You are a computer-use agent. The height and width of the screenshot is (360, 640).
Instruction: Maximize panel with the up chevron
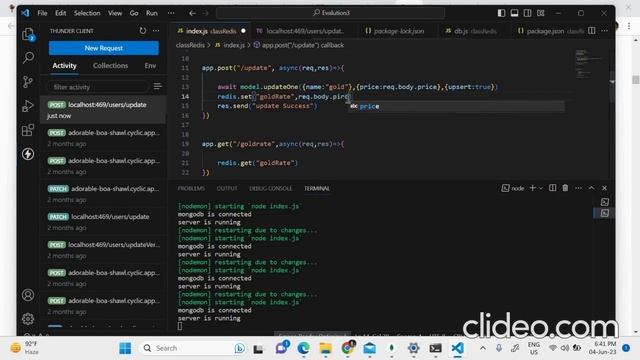pos(591,188)
